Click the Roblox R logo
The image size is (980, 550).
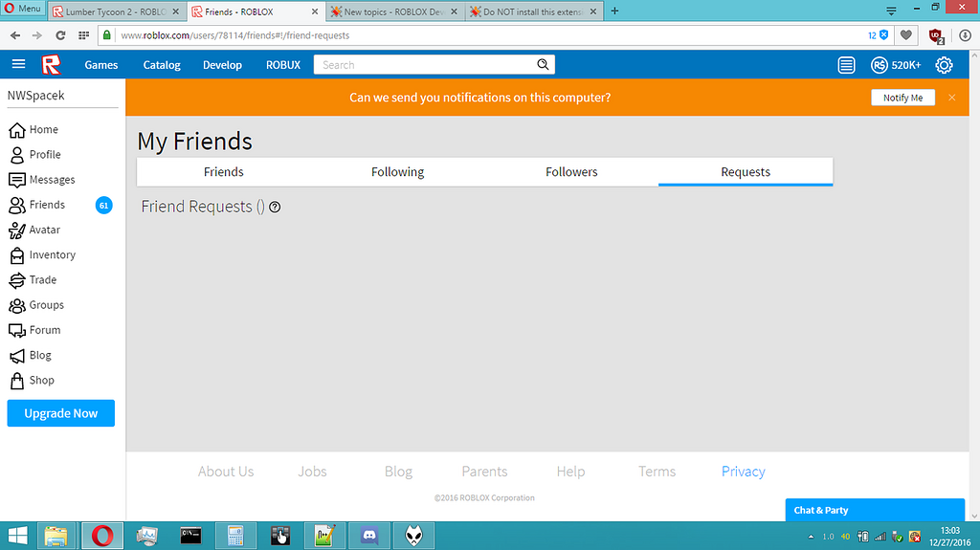(x=52, y=64)
